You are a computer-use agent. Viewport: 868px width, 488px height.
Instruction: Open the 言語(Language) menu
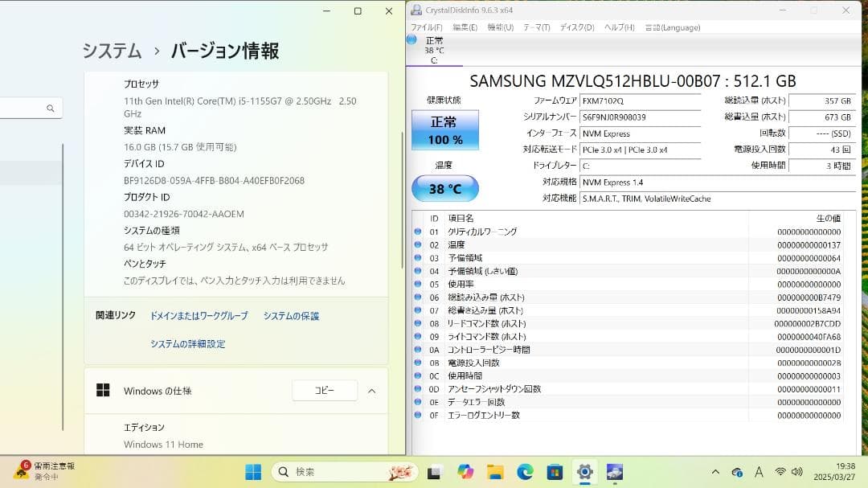tap(672, 27)
